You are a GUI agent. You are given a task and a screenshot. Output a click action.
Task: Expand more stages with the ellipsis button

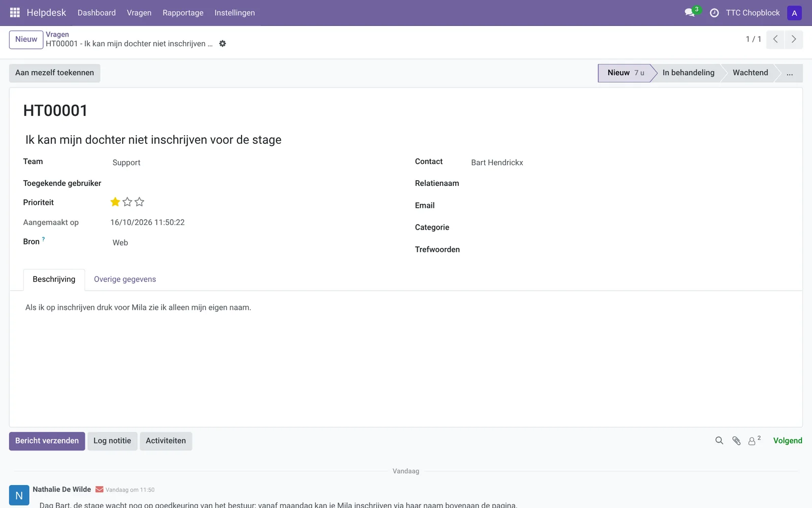[x=790, y=73]
